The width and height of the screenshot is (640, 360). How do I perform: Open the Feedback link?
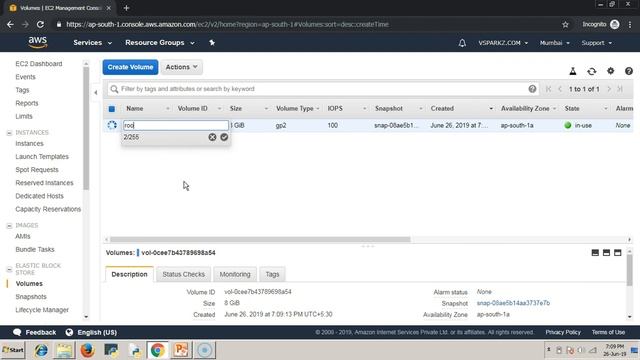click(x=35, y=332)
